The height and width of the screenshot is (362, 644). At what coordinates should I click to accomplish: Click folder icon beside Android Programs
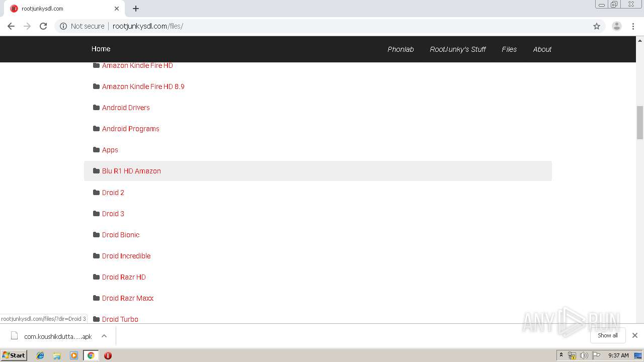[97, 129]
